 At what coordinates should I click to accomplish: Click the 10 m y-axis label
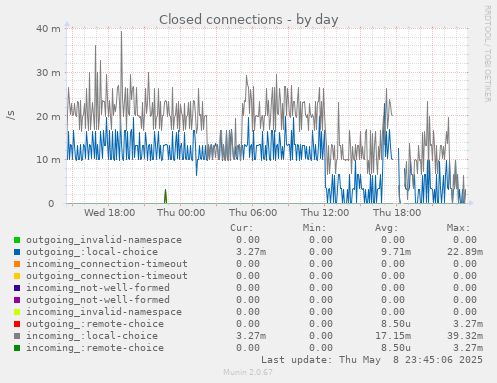48,160
